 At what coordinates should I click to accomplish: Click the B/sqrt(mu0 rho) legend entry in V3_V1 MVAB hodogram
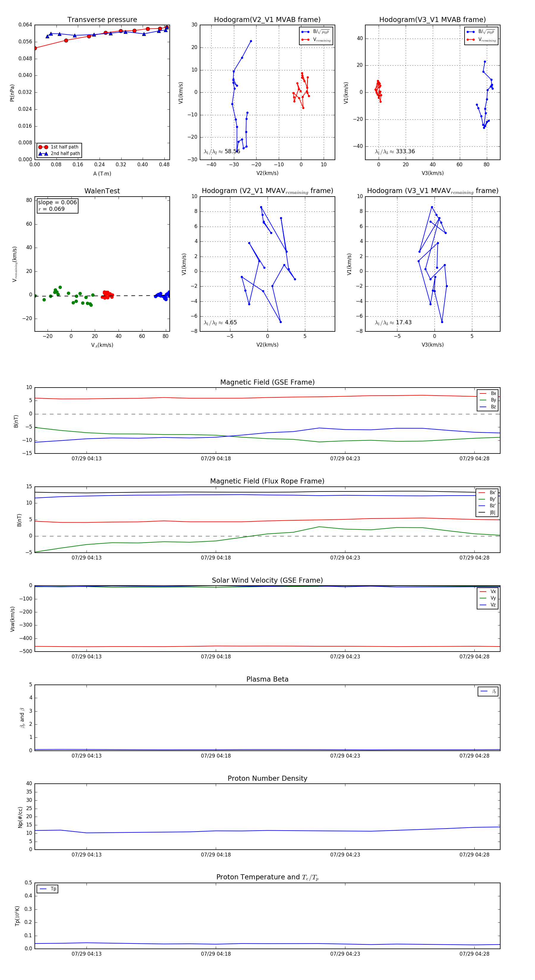[481, 32]
